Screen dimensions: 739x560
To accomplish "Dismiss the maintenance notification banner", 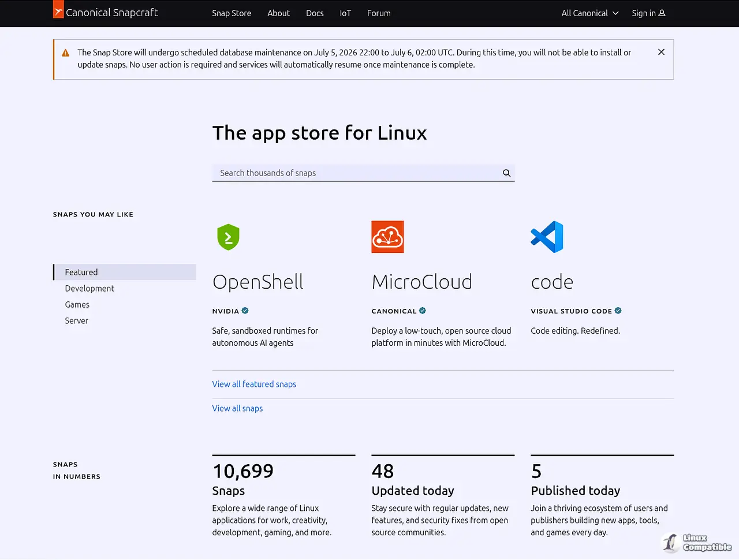I will [661, 52].
